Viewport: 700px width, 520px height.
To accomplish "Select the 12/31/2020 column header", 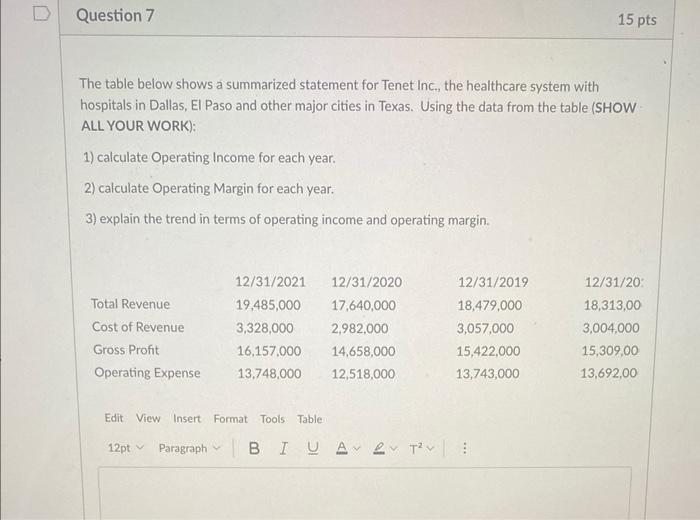I will 367,282.
